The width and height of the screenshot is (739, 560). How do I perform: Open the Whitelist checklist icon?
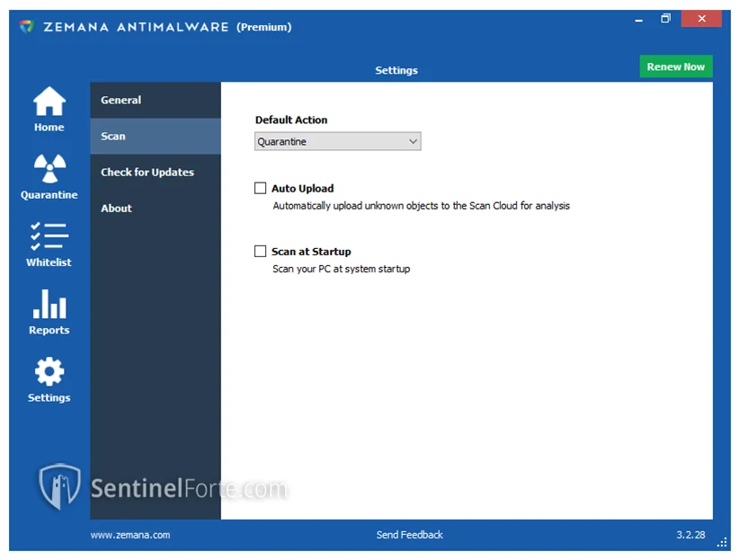tap(49, 236)
